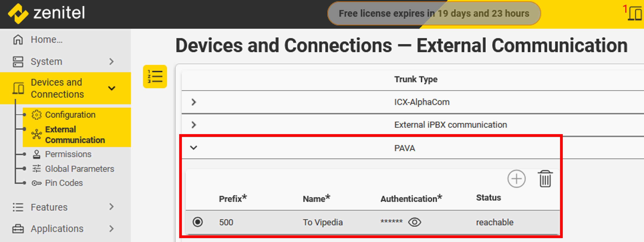Click the Pin Codes key icon
644x242 pixels.
37,183
